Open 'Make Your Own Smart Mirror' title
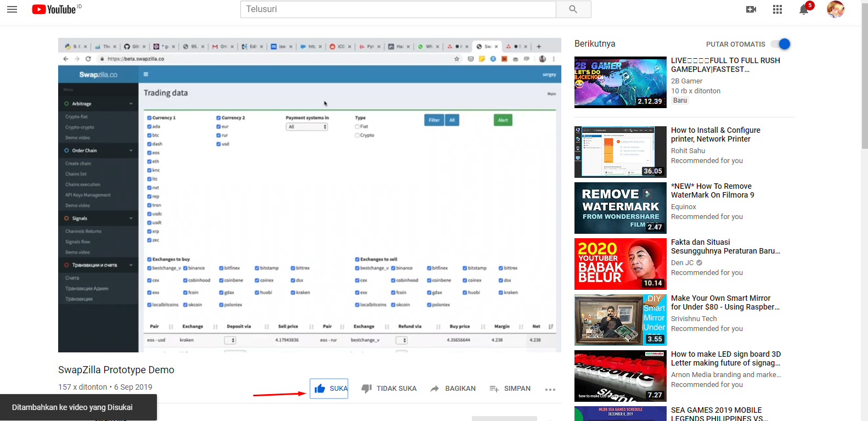868x421 pixels. (x=725, y=302)
